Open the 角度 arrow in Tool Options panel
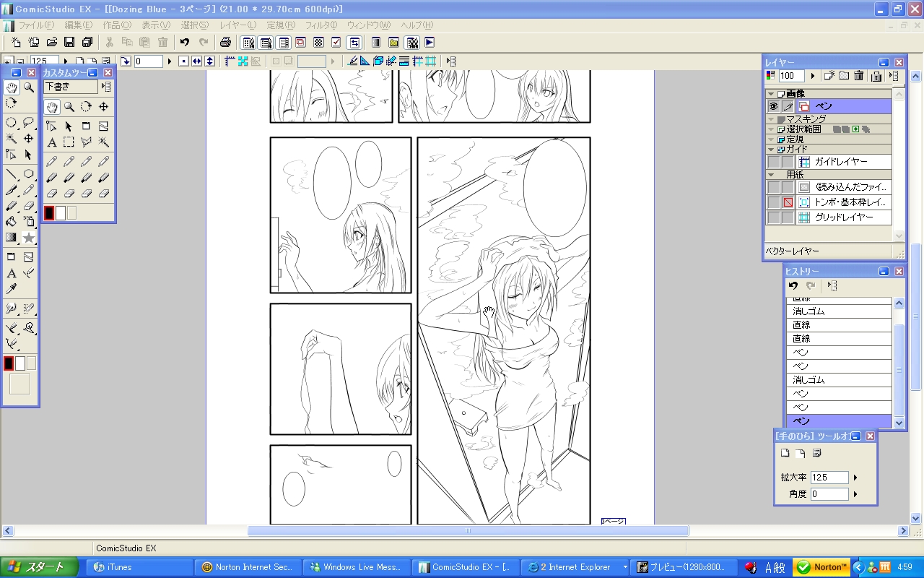The height and width of the screenshot is (578, 924). tap(855, 494)
